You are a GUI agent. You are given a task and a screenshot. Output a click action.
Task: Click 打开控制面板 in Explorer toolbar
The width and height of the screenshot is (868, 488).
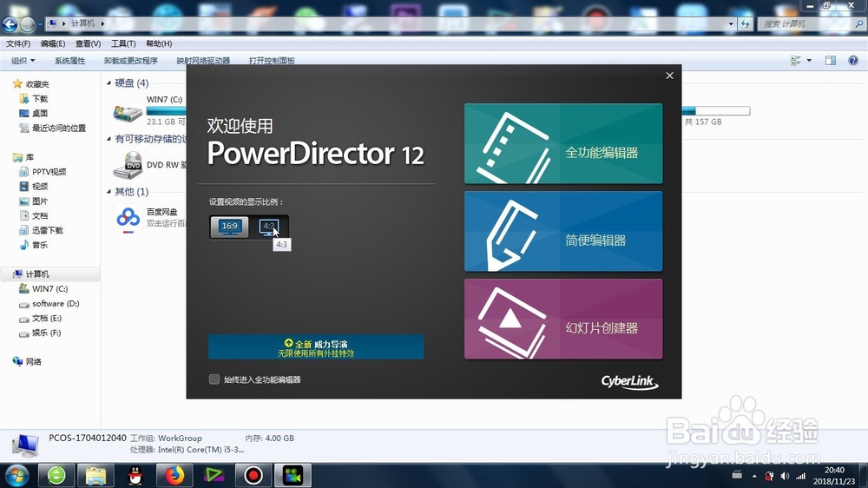click(x=272, y=61)
